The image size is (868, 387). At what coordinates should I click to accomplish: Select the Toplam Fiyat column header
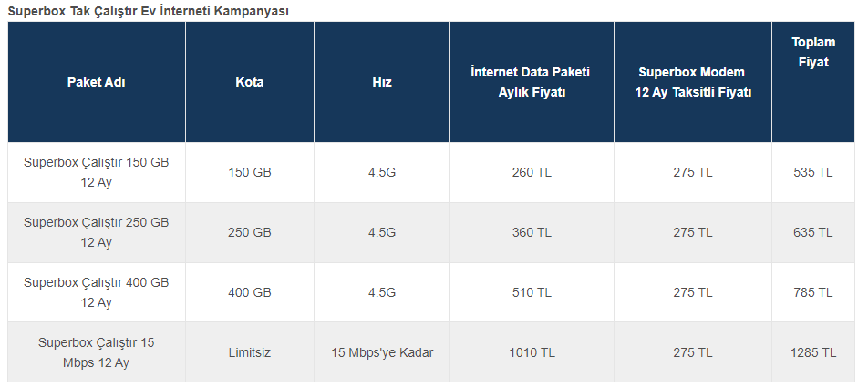pyautogui.click(x=813, y=52)
